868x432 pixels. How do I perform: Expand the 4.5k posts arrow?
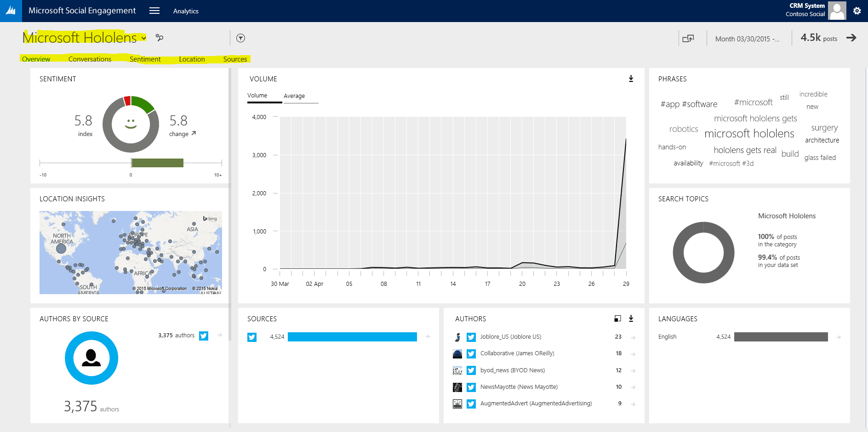click(851, 38)
